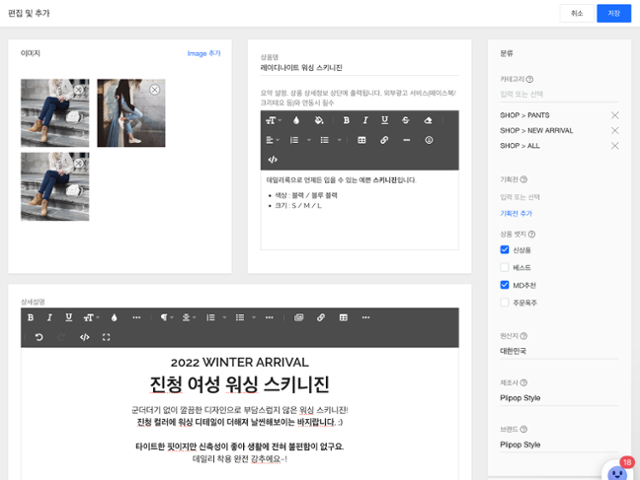This screenshot has width=640, height=480.
Task: Open the font size dropdown in summary editor
Action: pos(273,120)
